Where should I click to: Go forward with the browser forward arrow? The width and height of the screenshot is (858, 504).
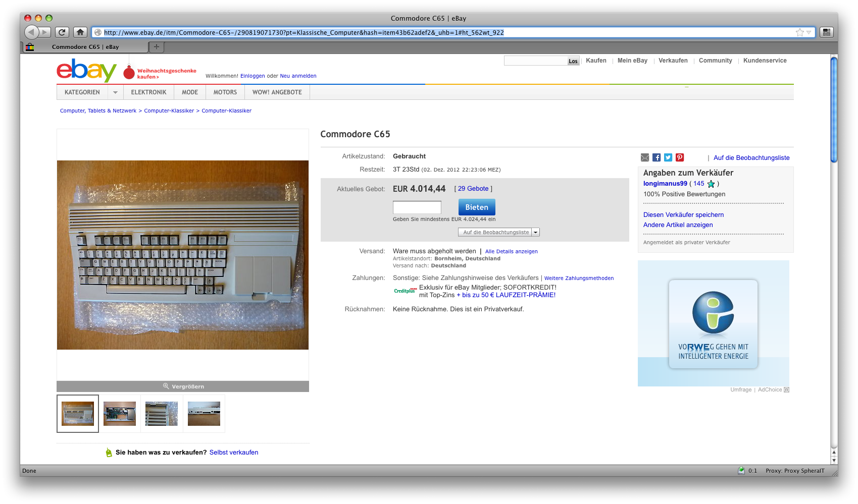pyautogui.click(x=45, y=32)
